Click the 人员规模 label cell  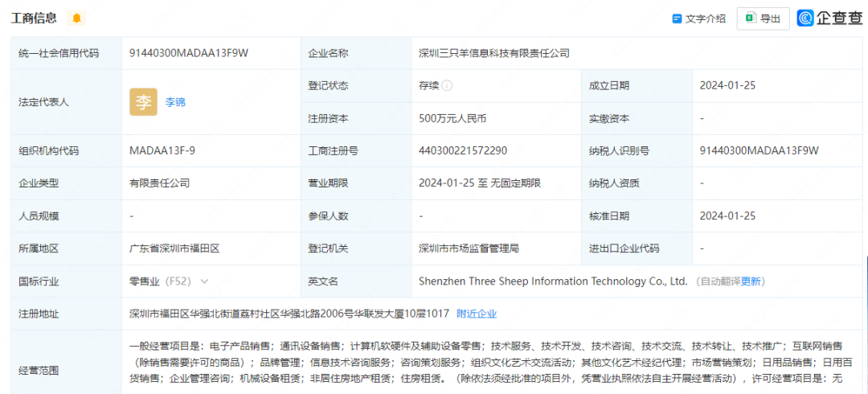pyautogui.click(x=67, y=216)
